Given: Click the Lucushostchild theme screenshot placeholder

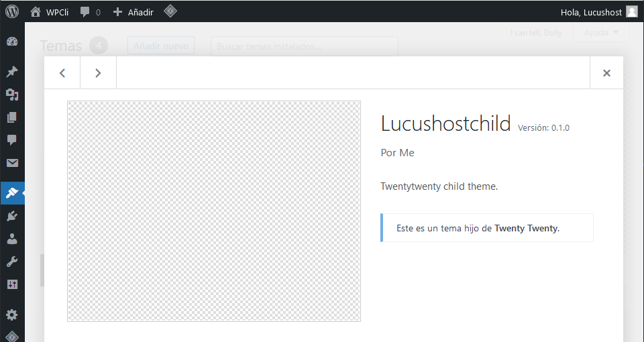Looking at the screenshot, I should tap(214, 211).
